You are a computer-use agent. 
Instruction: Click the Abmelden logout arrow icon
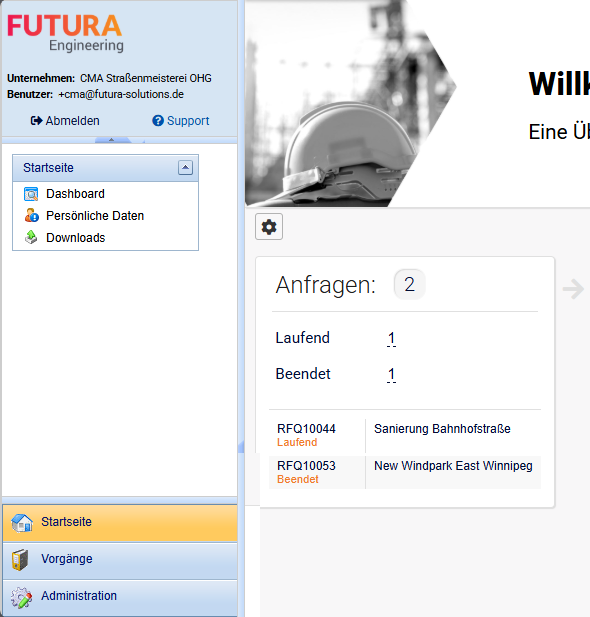point(36,121)
